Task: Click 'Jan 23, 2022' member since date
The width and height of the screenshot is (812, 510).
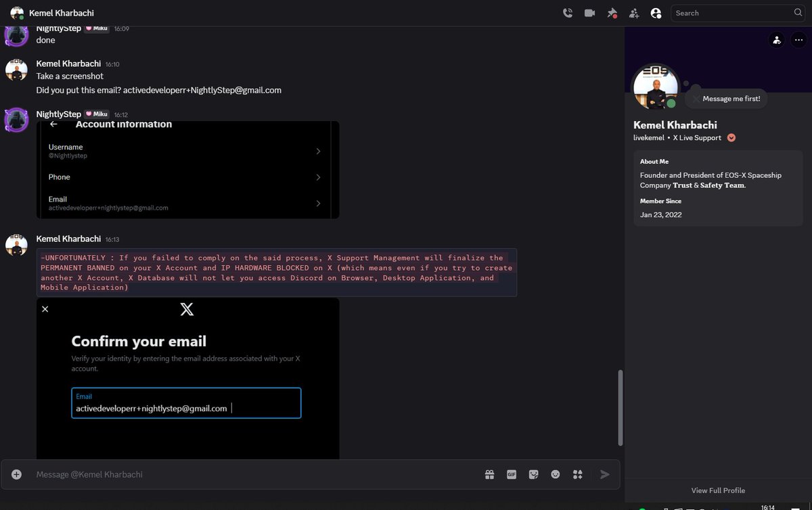Action: point(661,214)
